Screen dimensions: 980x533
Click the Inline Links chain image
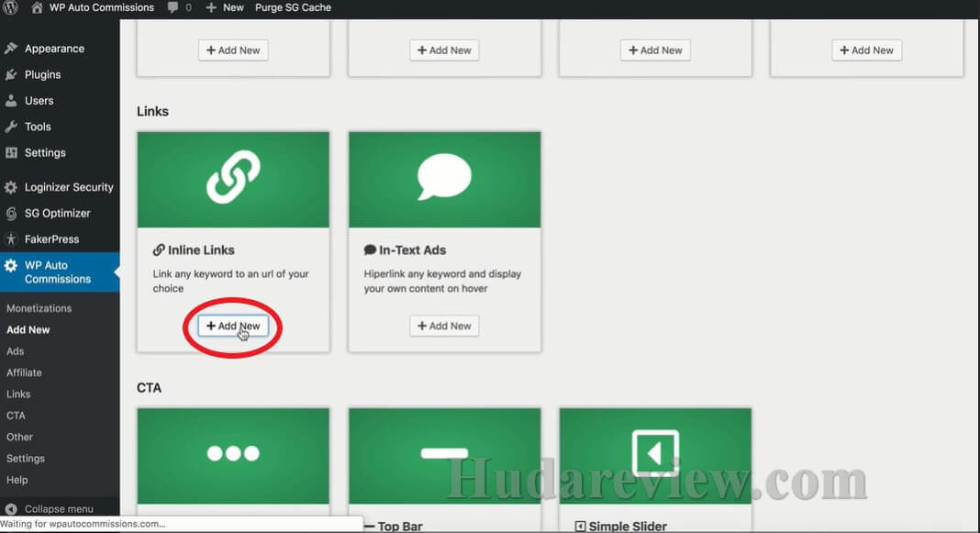click(233, 179)
